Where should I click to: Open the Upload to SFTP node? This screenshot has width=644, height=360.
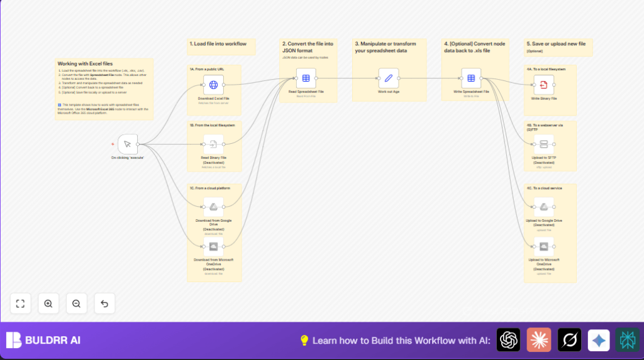(543, 145)
